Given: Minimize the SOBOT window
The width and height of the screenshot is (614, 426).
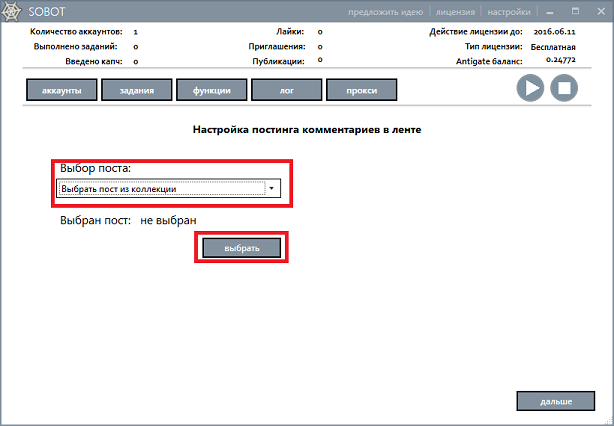Looking at the screenshot, I should (548, 12).
